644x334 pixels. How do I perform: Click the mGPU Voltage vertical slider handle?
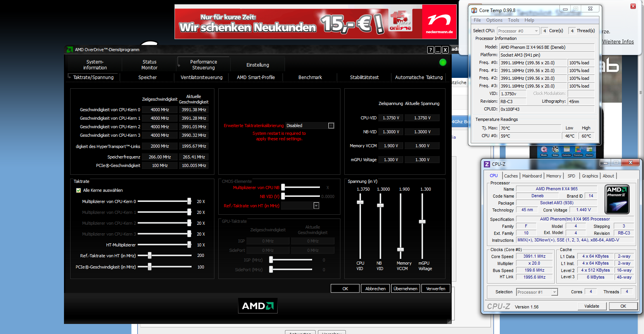click(x=422, y=222)
